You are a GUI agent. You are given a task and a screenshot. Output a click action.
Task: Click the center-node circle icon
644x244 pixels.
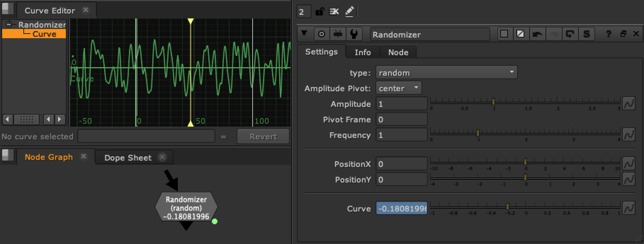pos(321,34)
